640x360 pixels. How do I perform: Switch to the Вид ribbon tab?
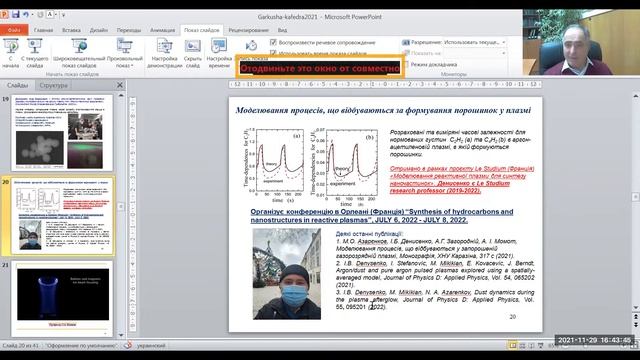pyautogui.click(x=282, y=30)
